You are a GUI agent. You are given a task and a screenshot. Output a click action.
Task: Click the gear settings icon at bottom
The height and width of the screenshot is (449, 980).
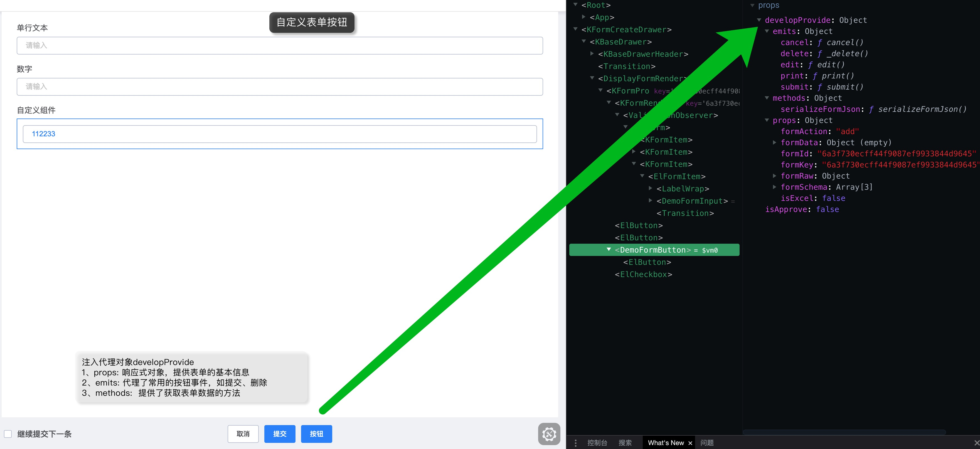tap(549, 434)
